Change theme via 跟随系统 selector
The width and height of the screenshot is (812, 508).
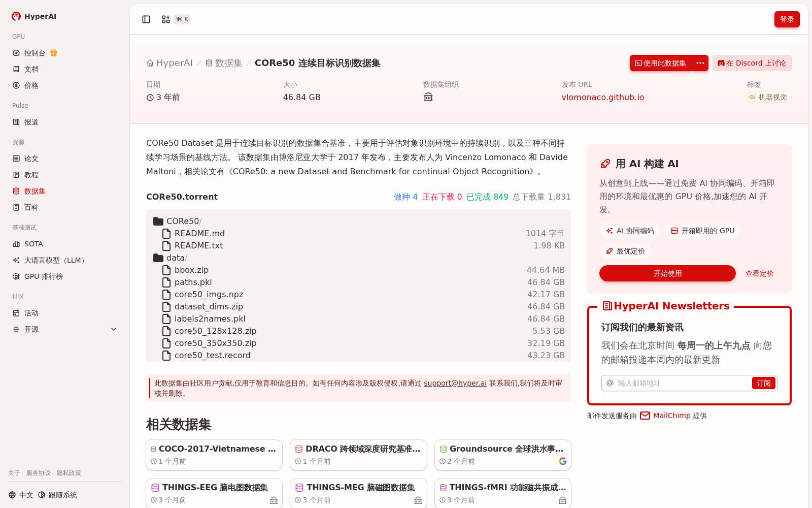57,495
